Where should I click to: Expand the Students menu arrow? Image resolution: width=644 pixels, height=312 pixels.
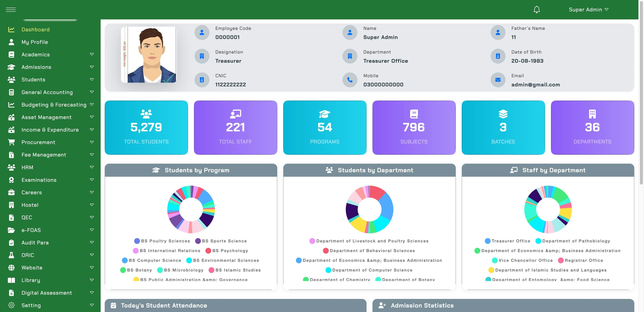coord(92,79)
